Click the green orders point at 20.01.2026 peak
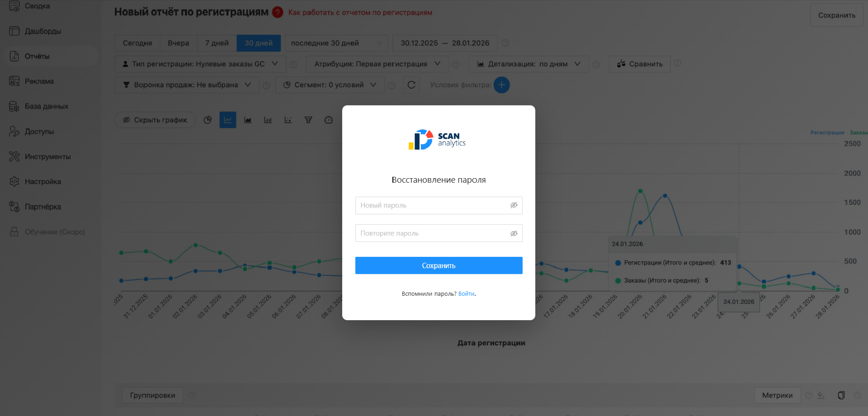 [x=640, y=191]
